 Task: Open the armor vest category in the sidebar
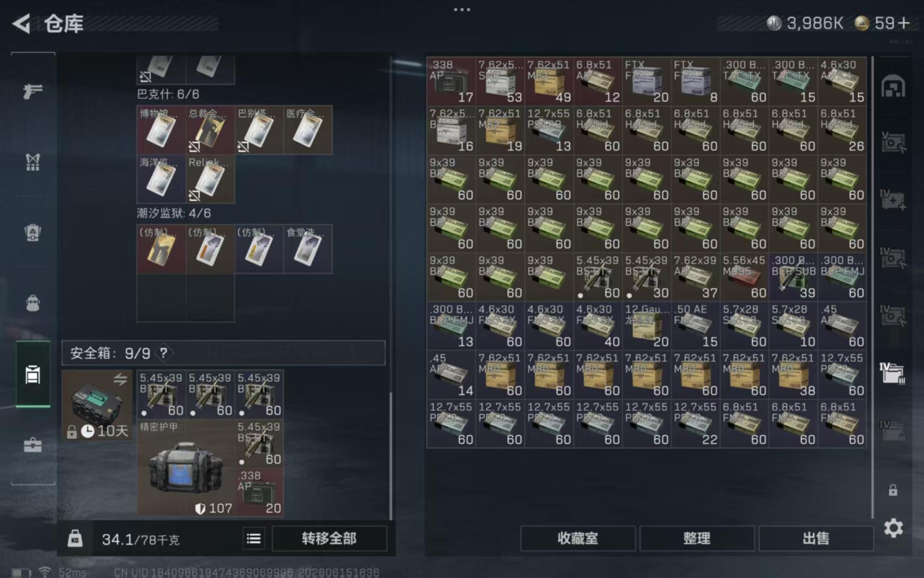tap(33, 162)
